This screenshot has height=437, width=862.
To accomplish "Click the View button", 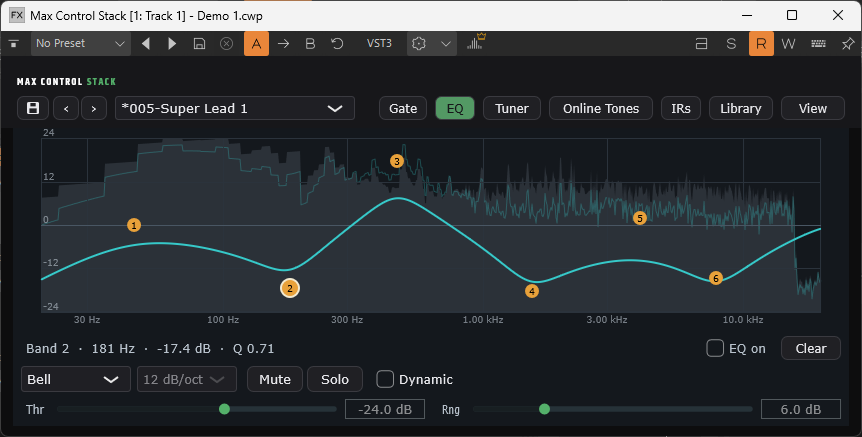I will tap(813, 108).
